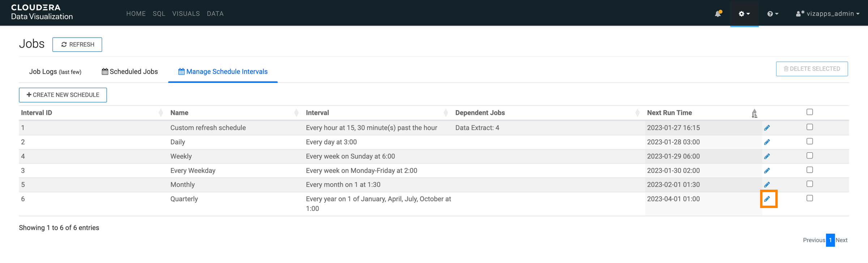Check the box for Daily schedule row
The height and width of the screenshot is (263, 868).
(x=810, y=141)
